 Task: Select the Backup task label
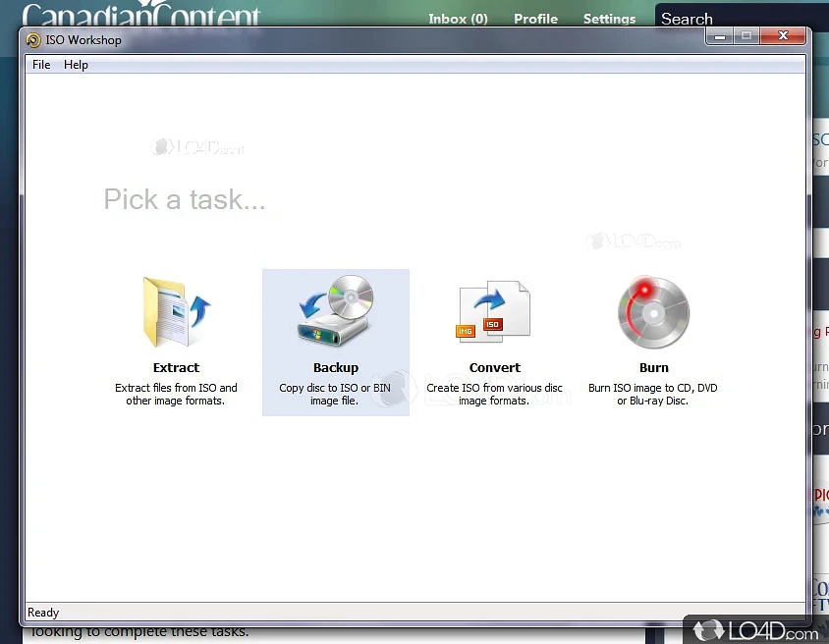point(336,368)
